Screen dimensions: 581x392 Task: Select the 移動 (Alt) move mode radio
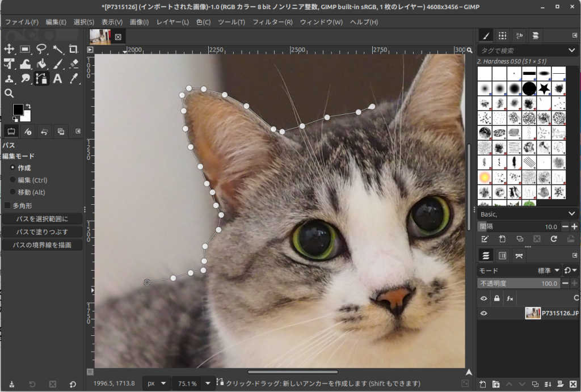12,192
